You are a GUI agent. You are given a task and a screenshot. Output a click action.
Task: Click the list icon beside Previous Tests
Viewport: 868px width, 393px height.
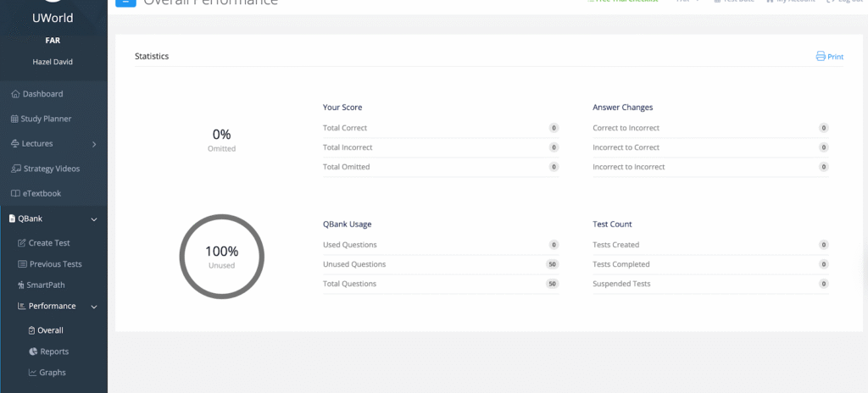[x=22, y=264]
